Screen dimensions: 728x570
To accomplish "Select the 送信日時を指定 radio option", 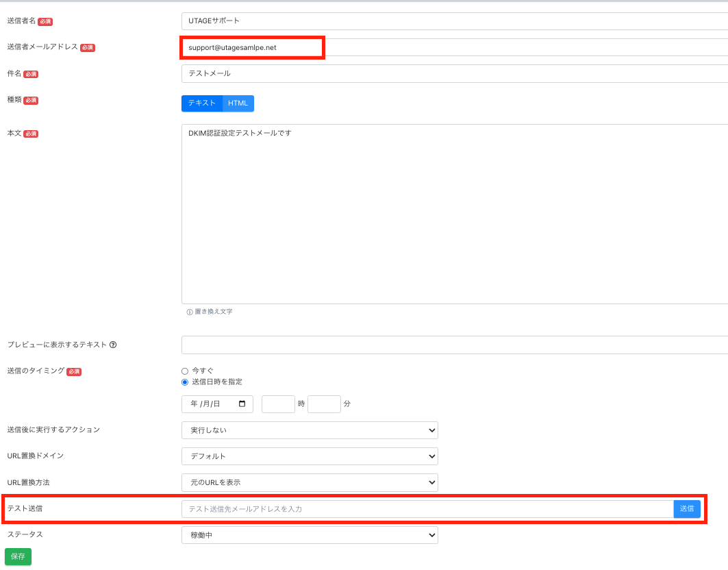I will [185, 382].
